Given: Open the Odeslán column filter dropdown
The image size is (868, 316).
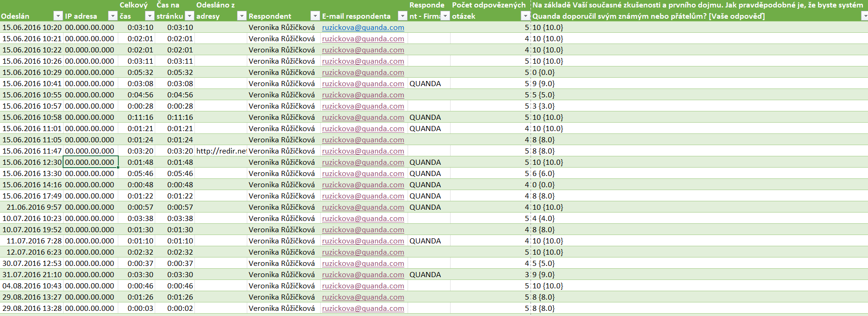Looking at the screenshot, I should [x=58, y=16].
